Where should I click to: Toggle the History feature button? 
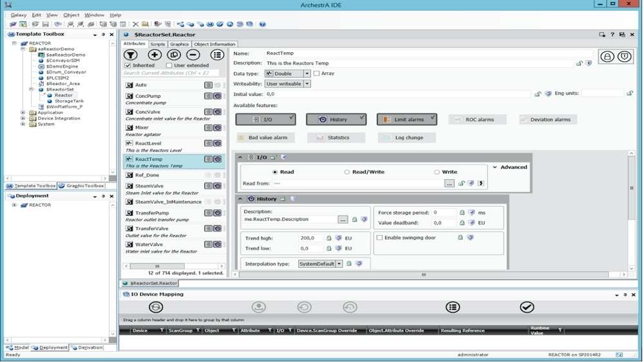(x=336, y=120)
